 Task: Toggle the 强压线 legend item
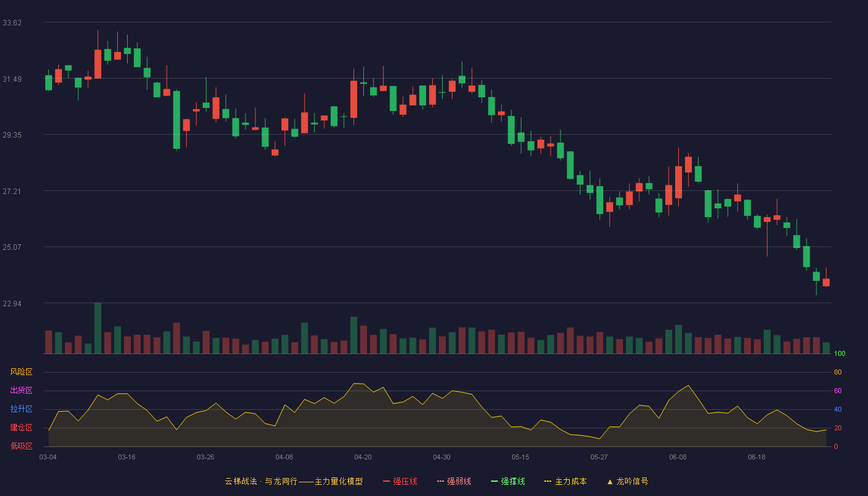400,481
